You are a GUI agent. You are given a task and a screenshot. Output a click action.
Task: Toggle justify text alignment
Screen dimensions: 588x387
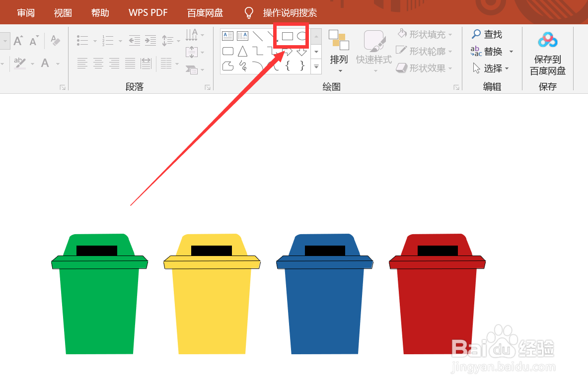pos(130,63)
